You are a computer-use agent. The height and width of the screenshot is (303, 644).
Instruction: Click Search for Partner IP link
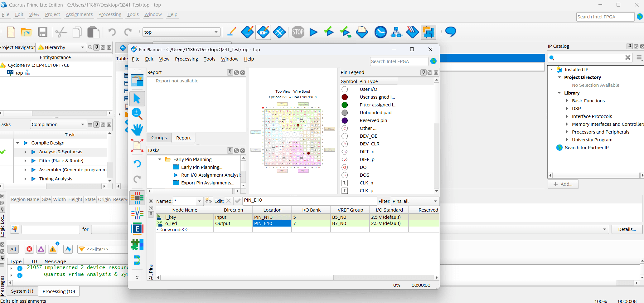click(586, 148)
